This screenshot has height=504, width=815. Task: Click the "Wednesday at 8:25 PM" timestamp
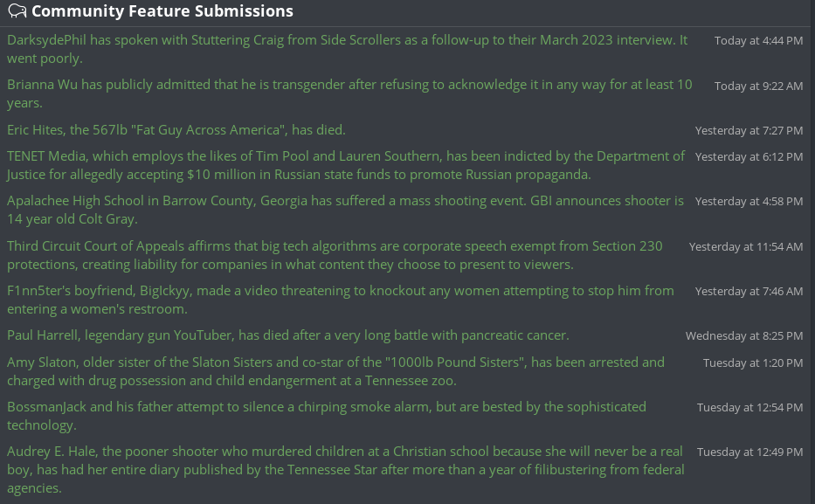coord(743,336)
